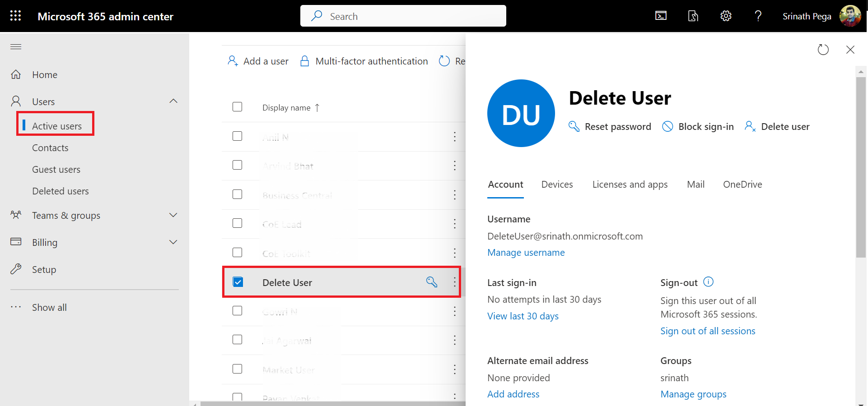Open Cloud Shell icon in header
This screenshot has width=868, height=406.
(661, 16)
